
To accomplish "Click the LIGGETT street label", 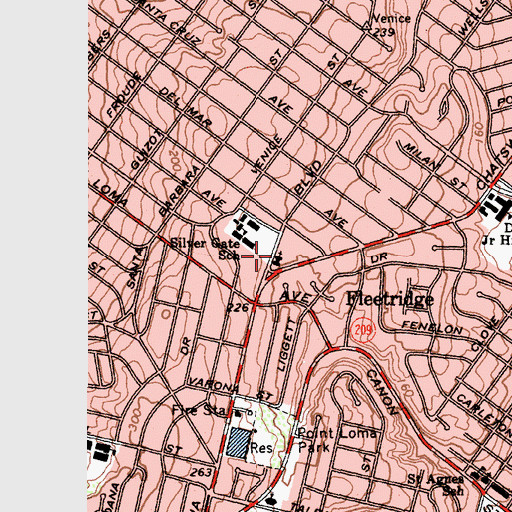I will tap(287, 345).
